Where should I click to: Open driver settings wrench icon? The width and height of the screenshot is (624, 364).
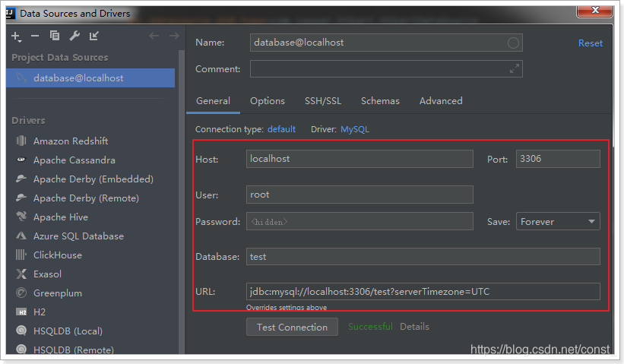[x=74, y=36]
